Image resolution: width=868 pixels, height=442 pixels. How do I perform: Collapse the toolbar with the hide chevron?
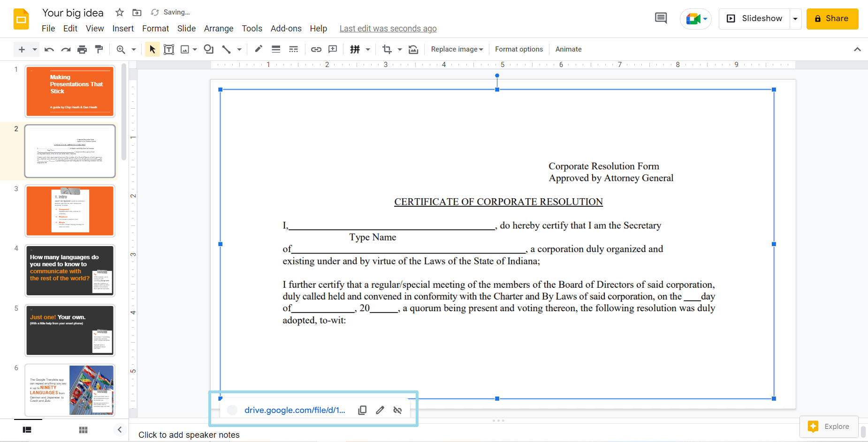click(x=857, y=49)
